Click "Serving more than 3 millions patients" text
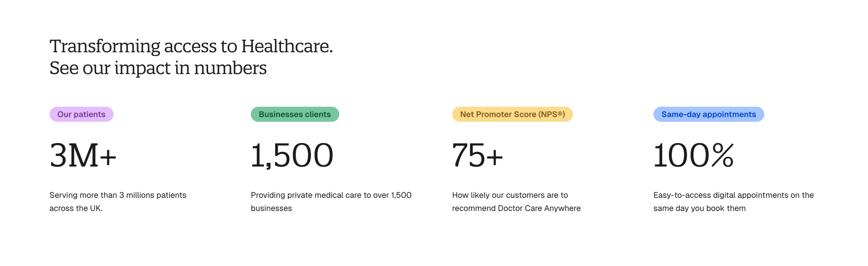Viewport: 868px width, 266px height. (118, 195)
